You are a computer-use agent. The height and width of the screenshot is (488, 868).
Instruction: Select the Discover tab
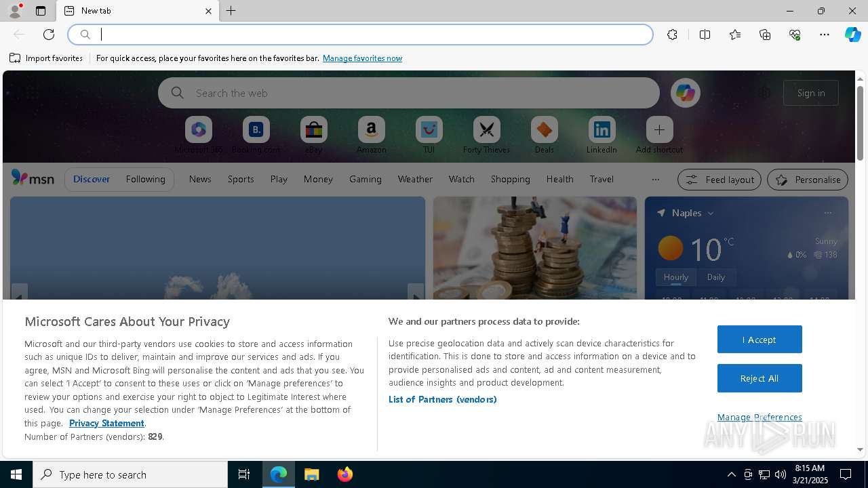(x=92, y=179)
